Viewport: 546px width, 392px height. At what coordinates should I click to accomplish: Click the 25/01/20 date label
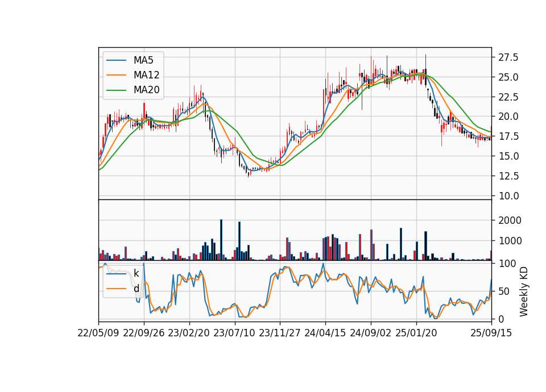(416, 333)
